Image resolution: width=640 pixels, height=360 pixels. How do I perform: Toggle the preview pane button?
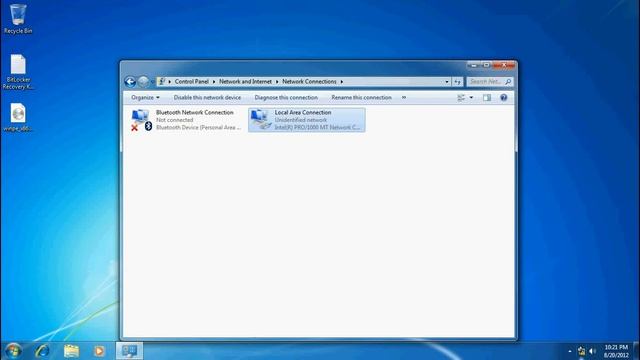point(487,98)
